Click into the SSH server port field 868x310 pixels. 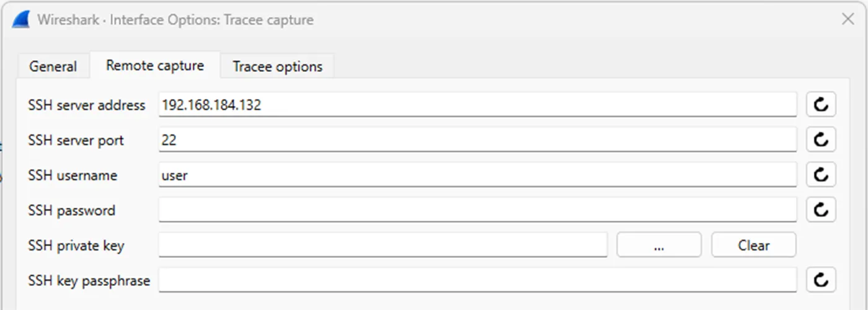coord(477,140)
